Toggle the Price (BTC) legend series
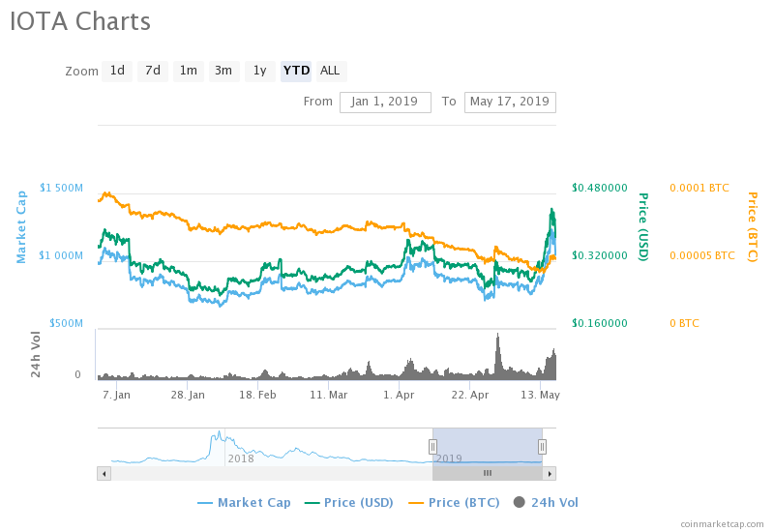This screenshot has height=532, width=774. (454, 502)
